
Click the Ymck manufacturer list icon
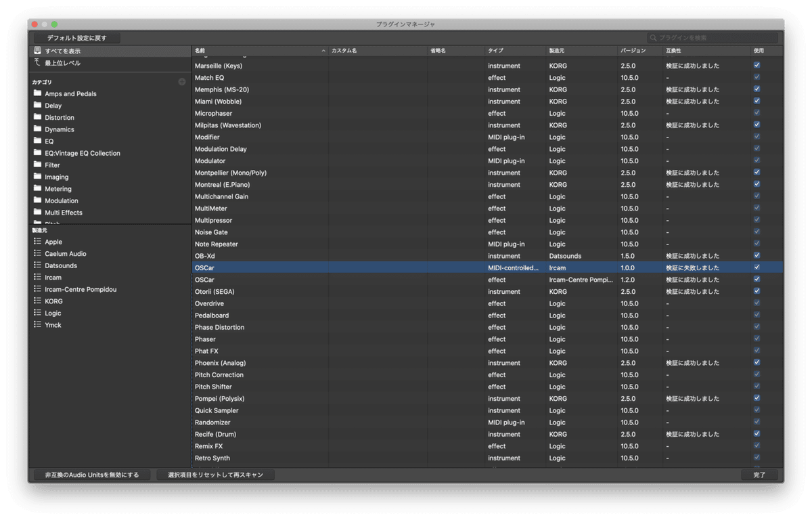coord(38,324)
